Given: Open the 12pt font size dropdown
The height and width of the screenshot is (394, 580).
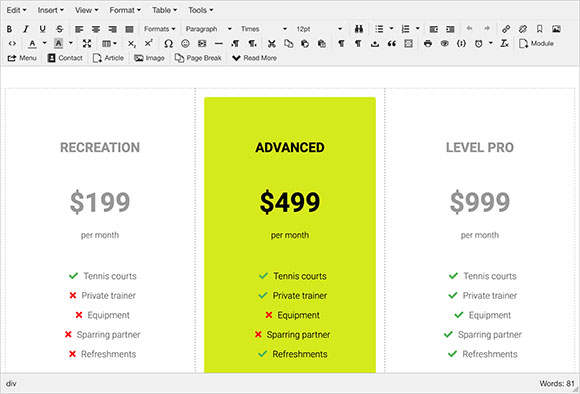Looking at the screenshot, I should pyautogui.click(x=319, y=29).
